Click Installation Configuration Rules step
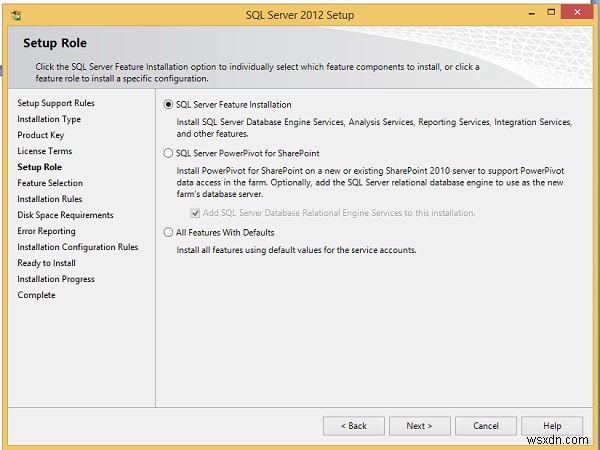Viewport: 600px width, 450px height. click(x=78, y=247)
